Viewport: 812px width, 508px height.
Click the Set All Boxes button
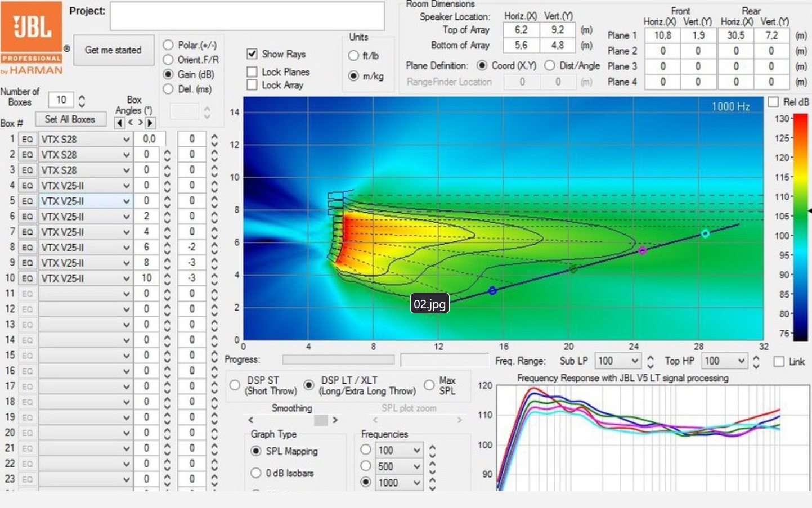[x=70, y=119]
